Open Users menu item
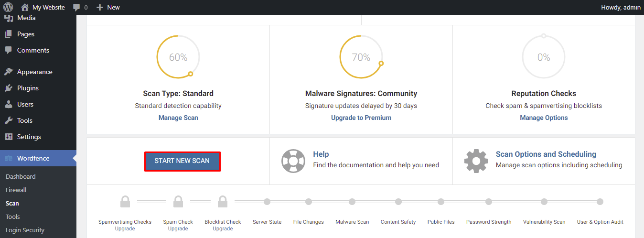This screenshot has height=238, width=644. pyautogui.click(x=25, y=104)
